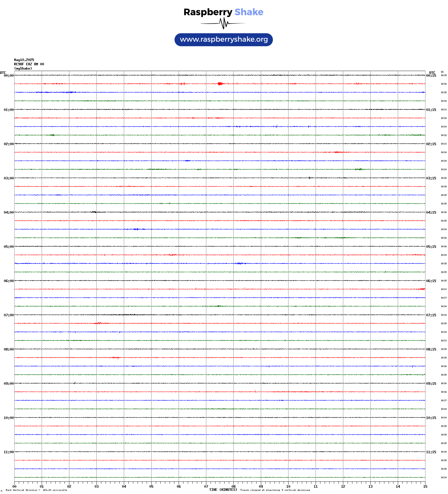Click the large red seismic burst in the 00:15 trace
Image resolution: width=448 pixels, height=494 pixels.
point(220,84)
